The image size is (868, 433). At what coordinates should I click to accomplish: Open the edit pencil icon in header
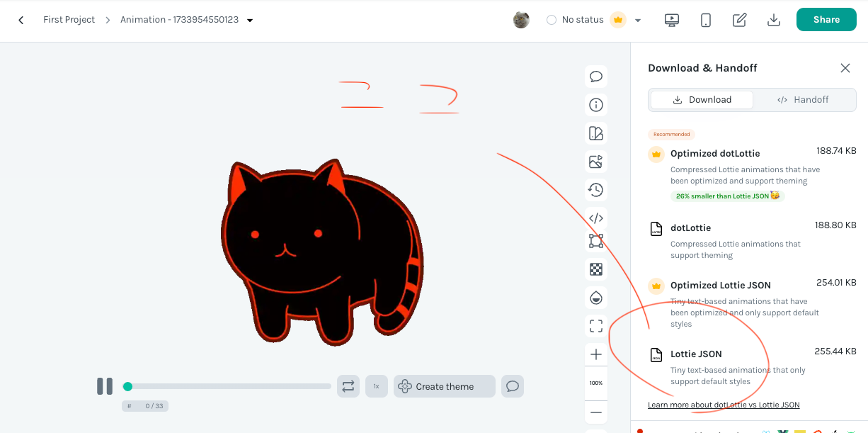(x=740, y=20)
